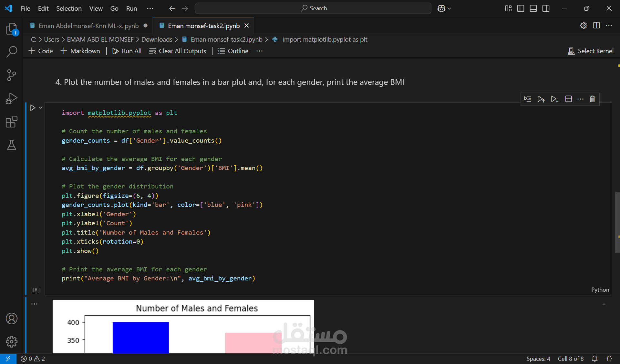The height and width of the screenshot is (364, 620).
Task: Delete the current cell with trash icon
Action: (592, 99)
